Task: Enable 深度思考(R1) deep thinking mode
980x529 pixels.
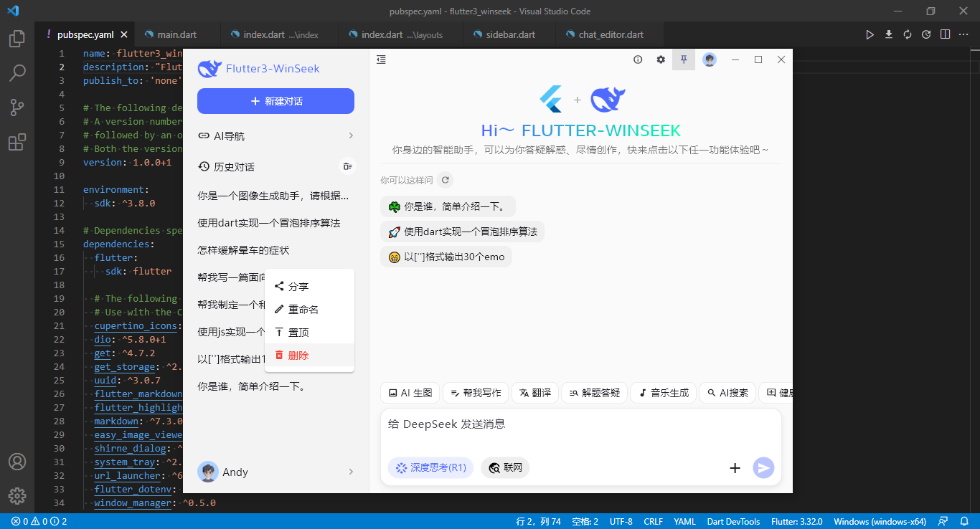Action: coord(430,467)
